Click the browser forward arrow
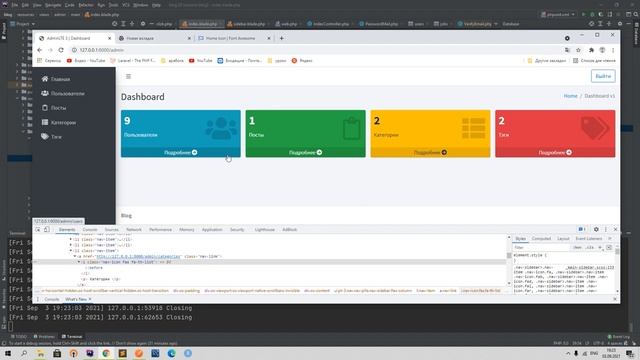This screenshot has width=640, height=360. [x=50, y=50]
